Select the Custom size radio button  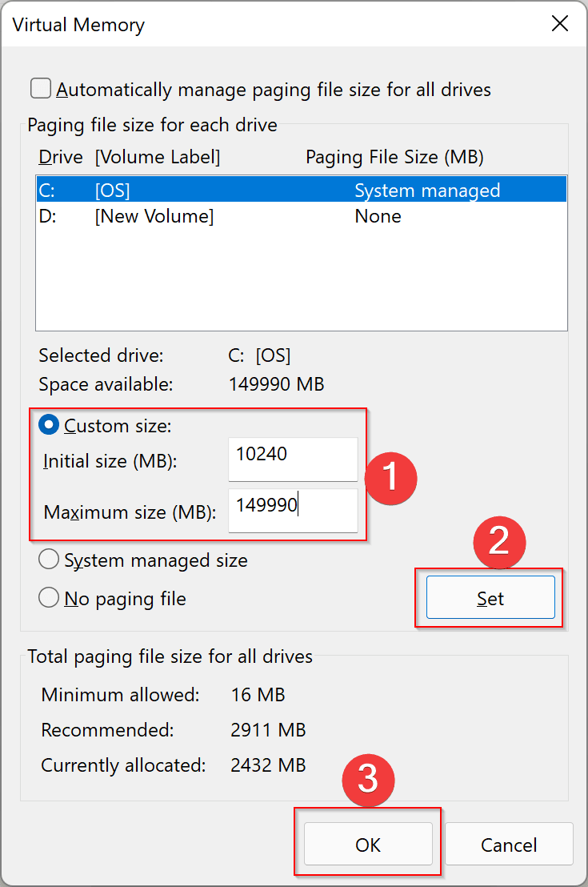(50, 427)
